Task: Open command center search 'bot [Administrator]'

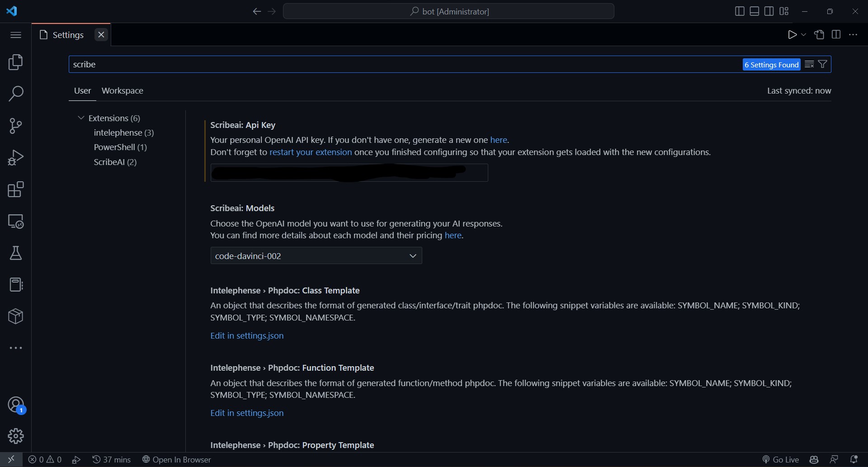Action: 448,11
